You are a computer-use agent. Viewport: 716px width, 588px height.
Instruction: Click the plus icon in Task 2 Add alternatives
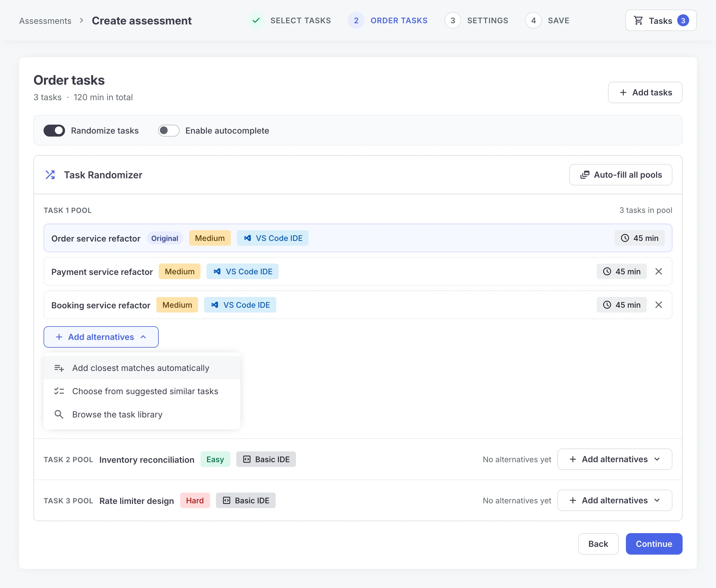pos(573,459)
